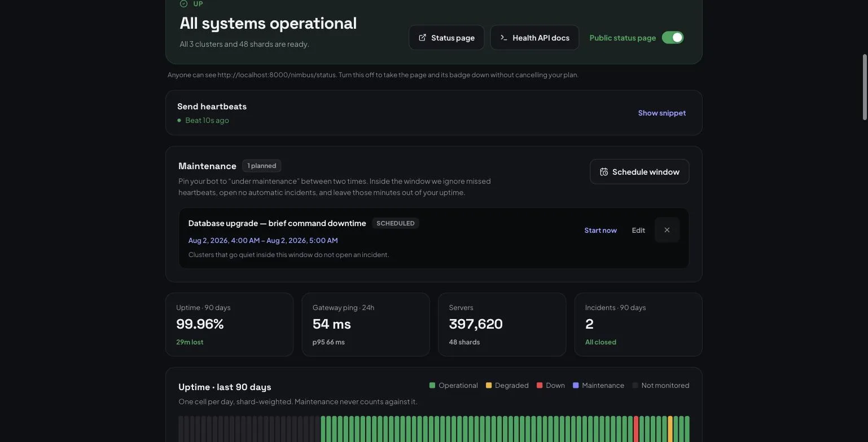
Task: Click the external-link icon on Status page
Action: point(422,38)
